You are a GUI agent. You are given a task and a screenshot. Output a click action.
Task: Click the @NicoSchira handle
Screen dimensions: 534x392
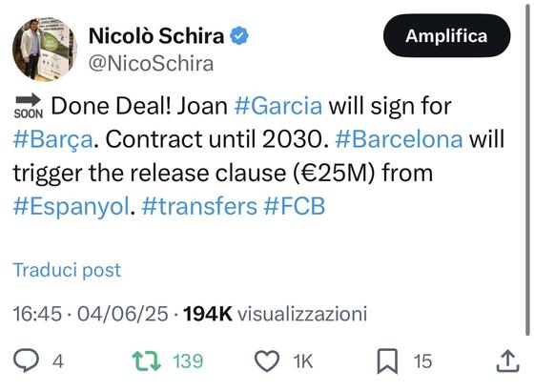click(152, 64)
